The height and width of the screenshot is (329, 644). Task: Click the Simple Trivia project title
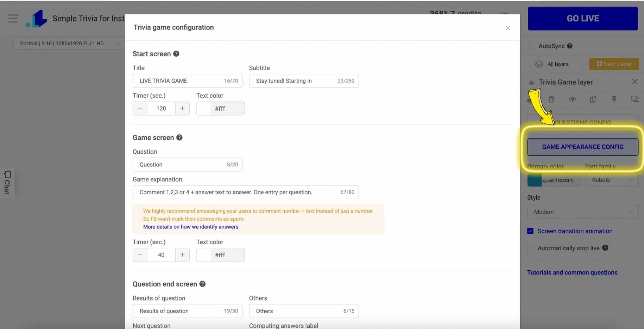pyautogui.click(x=88, y=18)
